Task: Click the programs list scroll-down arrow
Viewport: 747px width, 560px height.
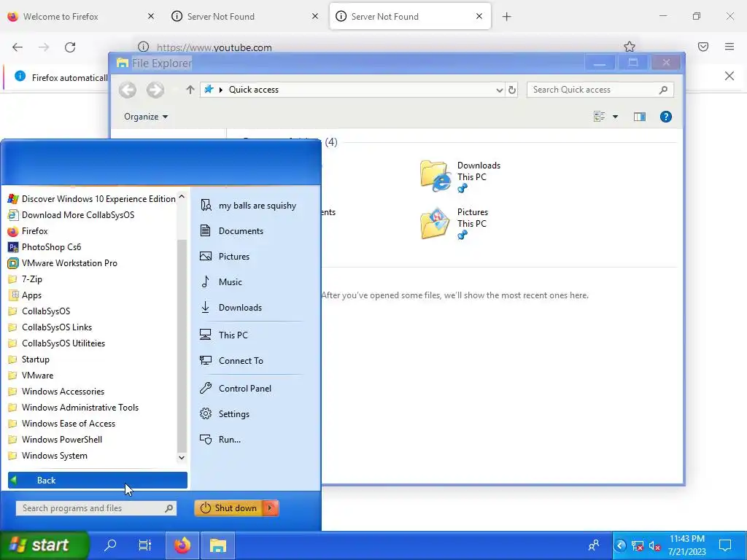Action: pyautogui.click(x=182, y=457)
